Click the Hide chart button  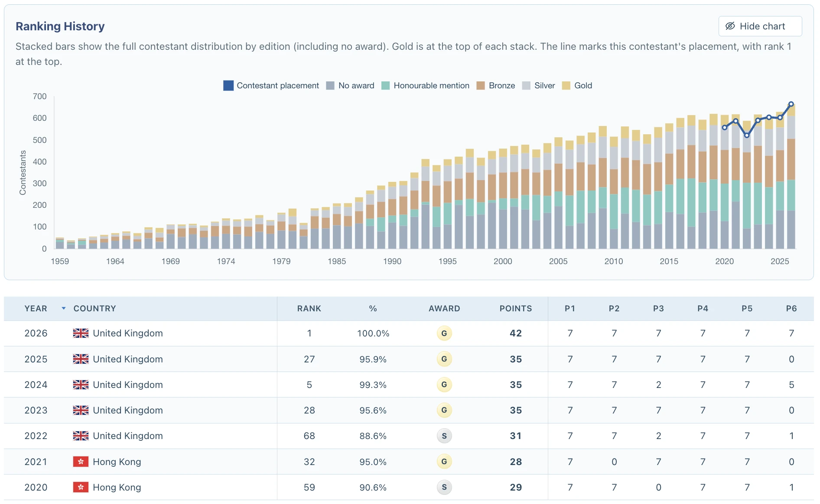point(760,26)
